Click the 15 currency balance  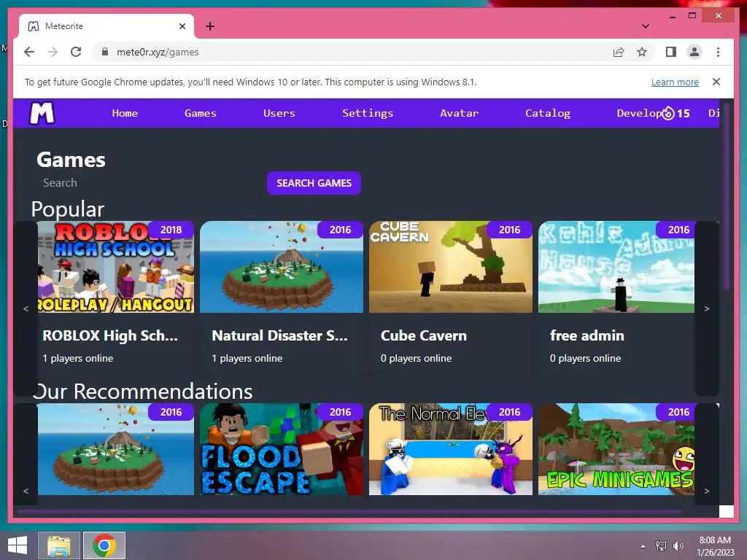(683, 113)
